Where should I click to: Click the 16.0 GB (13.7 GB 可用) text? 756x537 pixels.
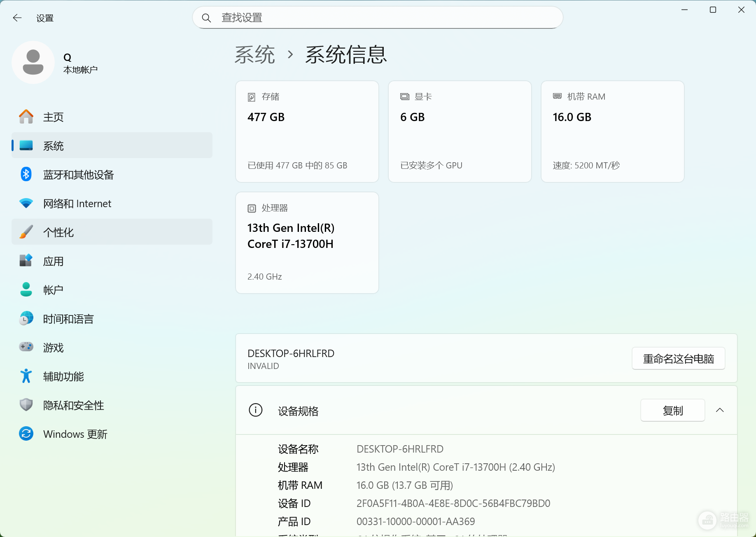click(405, 485)
